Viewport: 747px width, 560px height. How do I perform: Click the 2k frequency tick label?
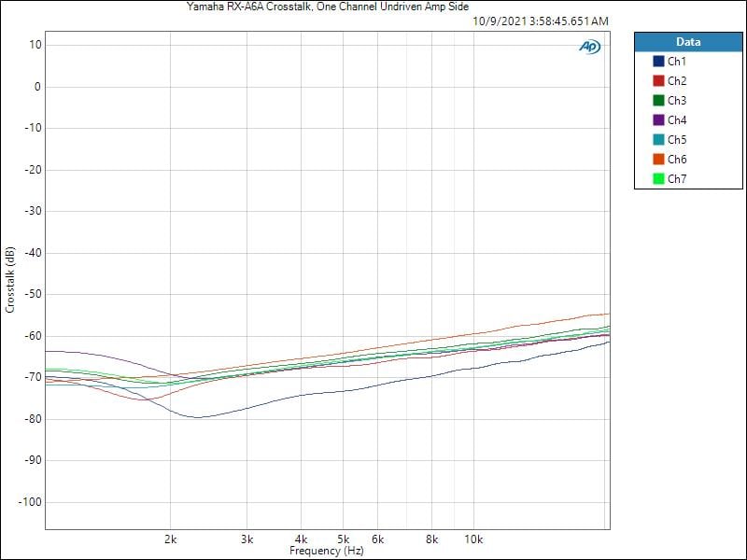(170, 539)
